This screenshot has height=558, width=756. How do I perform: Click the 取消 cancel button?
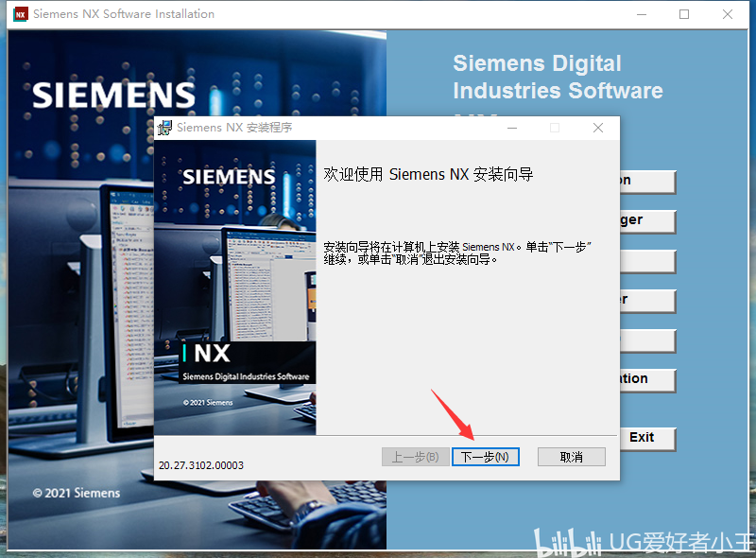(572, 457)
